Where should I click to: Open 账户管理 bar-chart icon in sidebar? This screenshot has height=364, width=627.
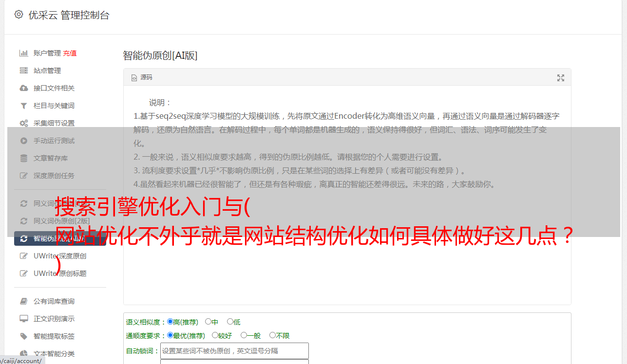[x=23, y=53]
